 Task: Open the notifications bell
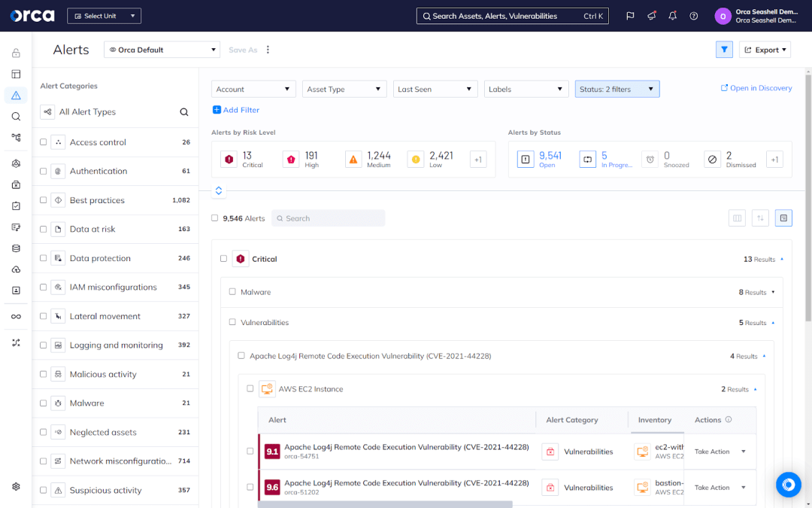tap(673, 16)
